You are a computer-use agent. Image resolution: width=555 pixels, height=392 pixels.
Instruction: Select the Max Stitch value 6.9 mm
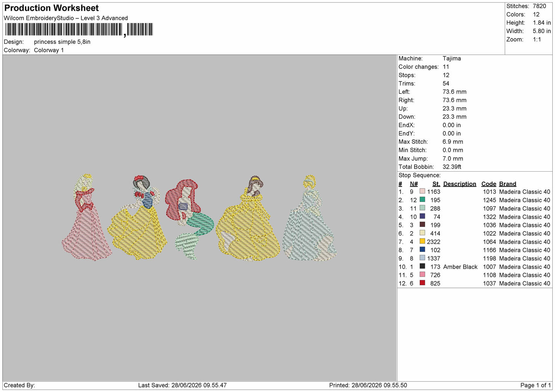click(453, 142)
